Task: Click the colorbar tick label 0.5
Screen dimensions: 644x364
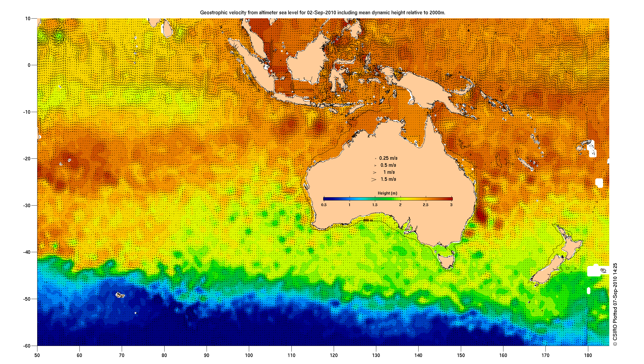Action: (x=324, y=205)
